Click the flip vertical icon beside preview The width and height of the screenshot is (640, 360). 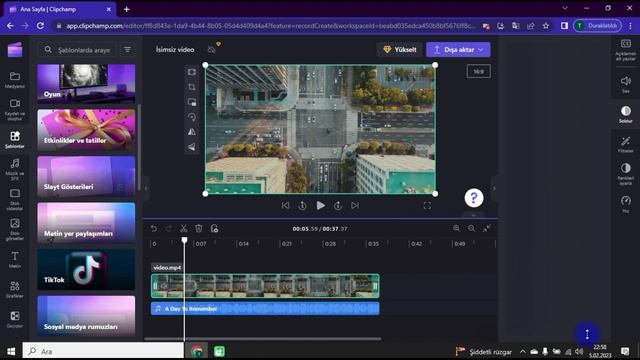pyautogui.click(x=192, y=147)
